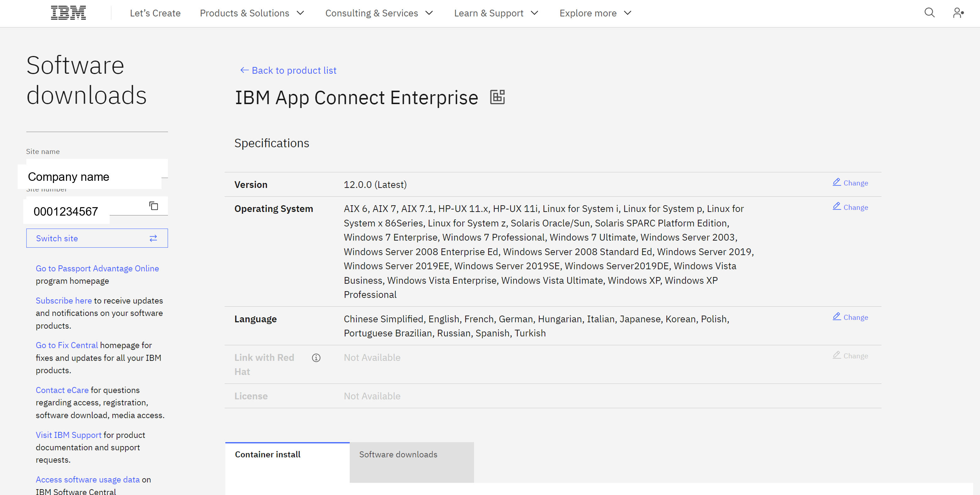Click the site number 0001234567
The height and width of the screenshot is (495, 980).
click(x=66, y=211)
